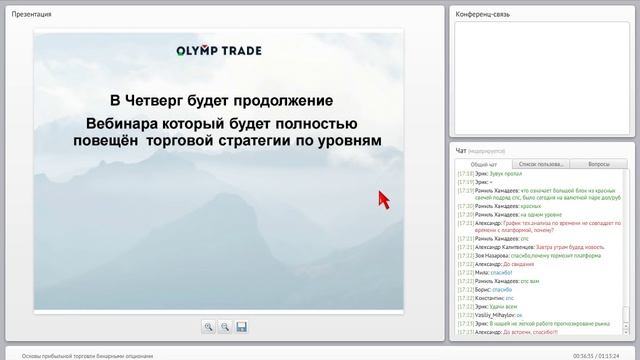This screenshot has height=360, width=640.
Task: Click the Чат panel title
Action: [x=461, y=151]
